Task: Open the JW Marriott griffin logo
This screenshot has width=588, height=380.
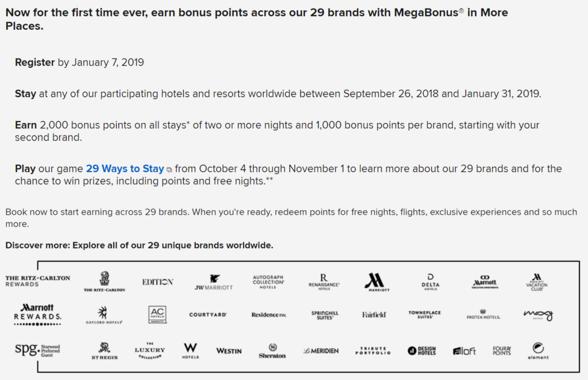Action: tap(214, 282)
